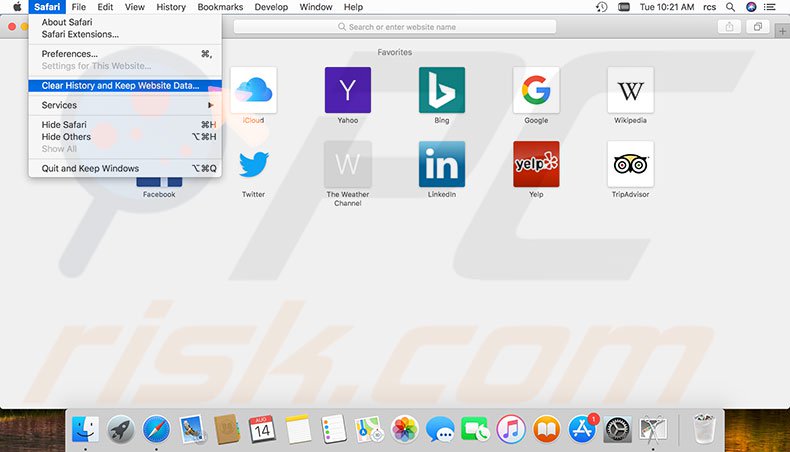Open Contacts book icon in Dock
The image size is (790, 452).
click(227, 429)
